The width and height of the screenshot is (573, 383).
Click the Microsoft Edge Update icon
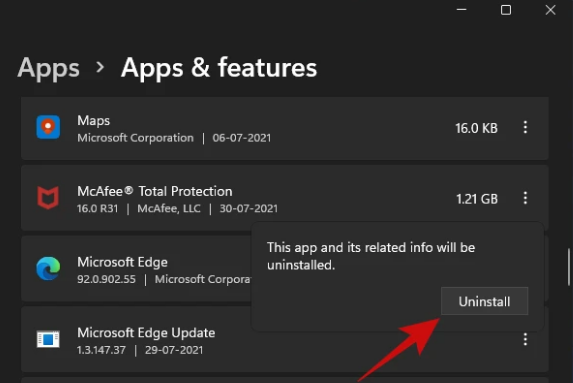tap(48, 339)
